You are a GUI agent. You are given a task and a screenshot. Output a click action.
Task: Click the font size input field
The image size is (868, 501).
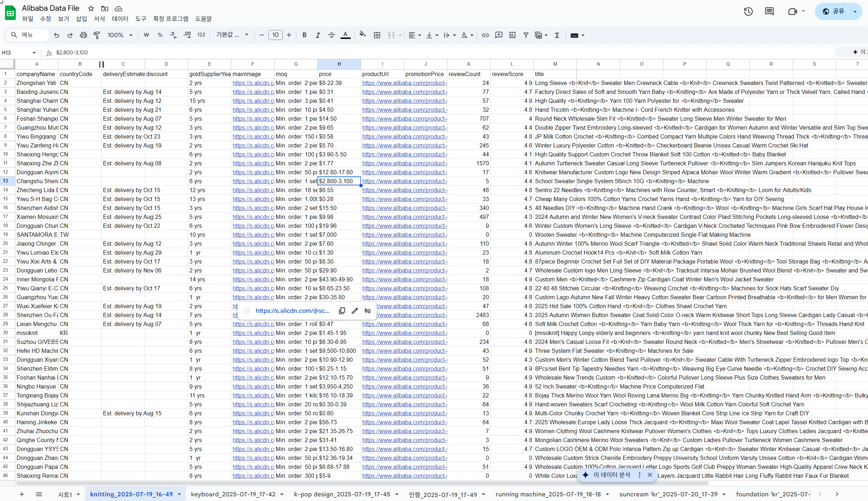(275, 35)
